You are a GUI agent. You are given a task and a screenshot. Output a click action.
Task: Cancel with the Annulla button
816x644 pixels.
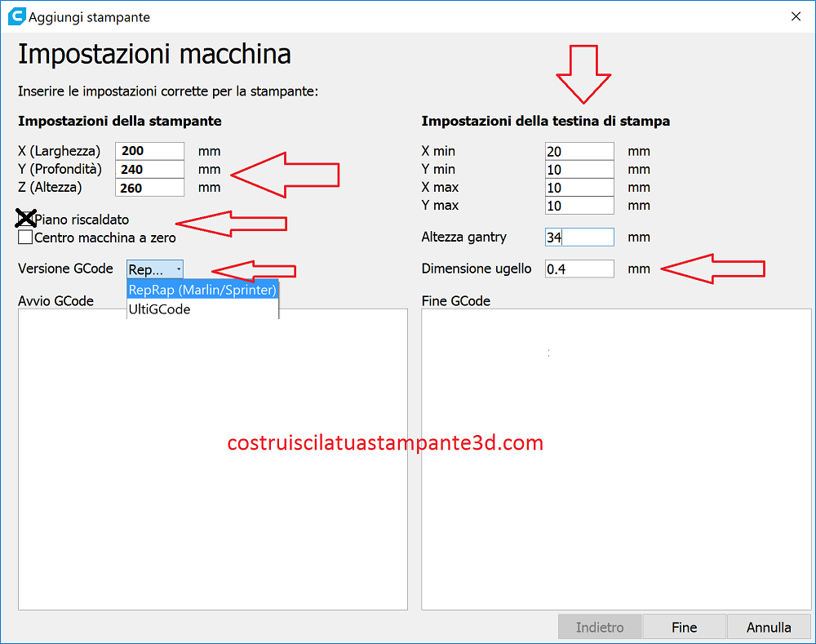coord(769,627)
